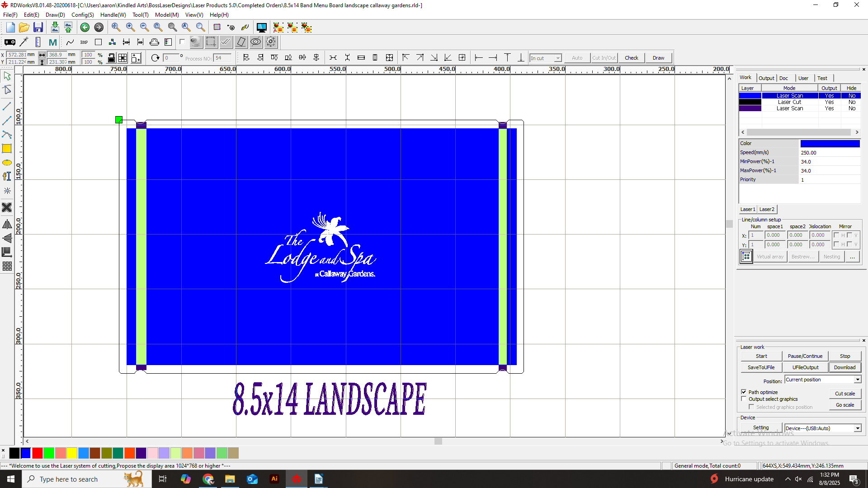The image size is (868, 488).
Task: Click the BMP bitmap handling icon
Action: coord(84,42)
